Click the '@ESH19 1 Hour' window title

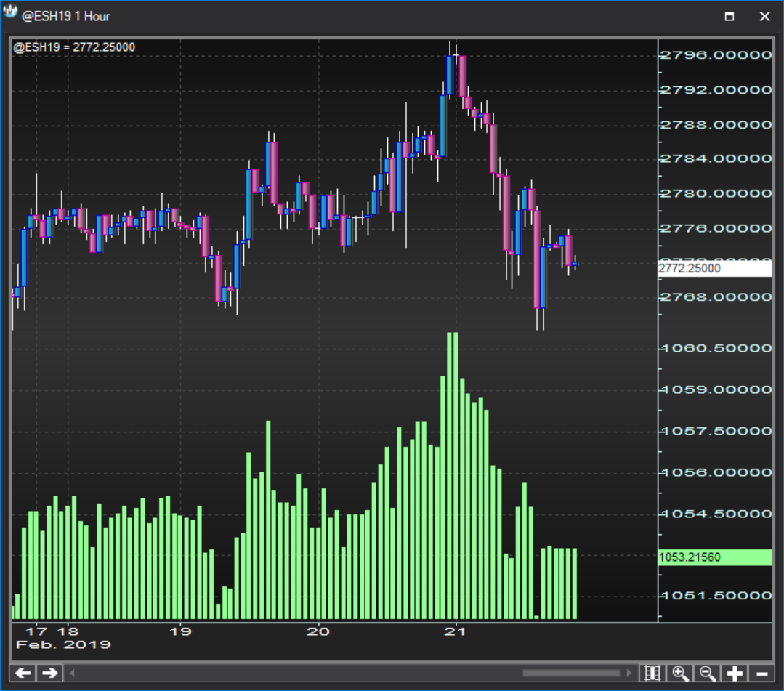click(66, 17)
